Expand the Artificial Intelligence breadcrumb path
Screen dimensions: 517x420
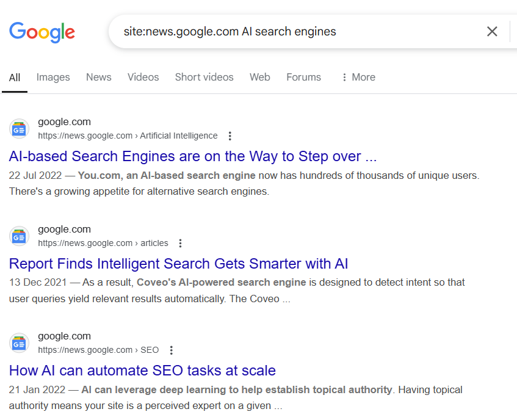pos(179,136)
